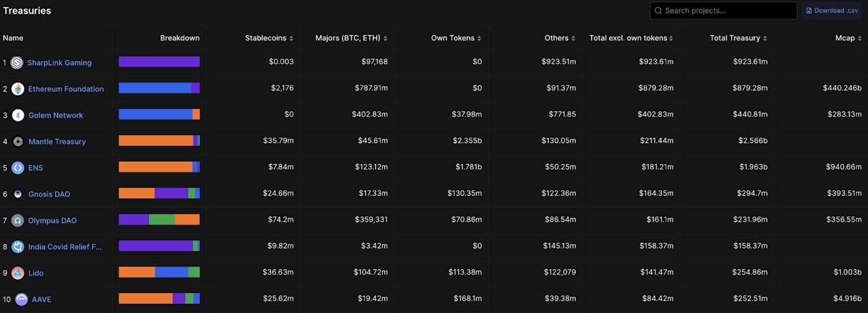Click the Olympus DAO logo icon

click(x=18, y=220)
